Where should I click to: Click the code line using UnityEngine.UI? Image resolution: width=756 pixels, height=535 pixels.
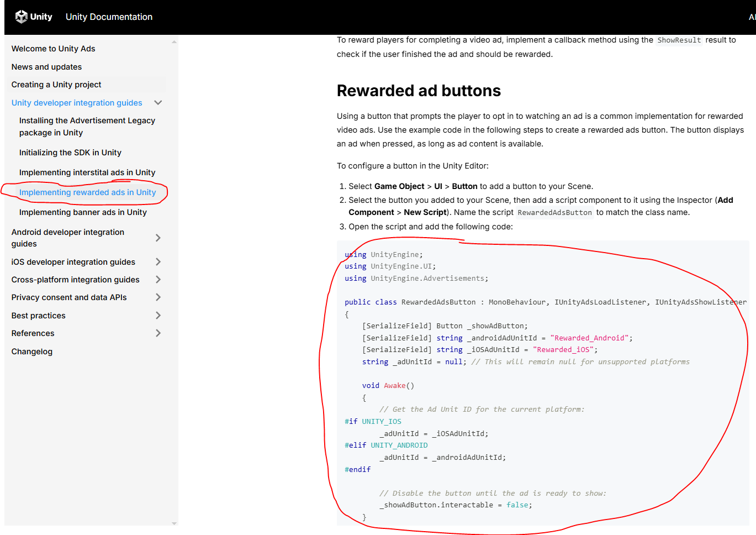click(390, 266)
